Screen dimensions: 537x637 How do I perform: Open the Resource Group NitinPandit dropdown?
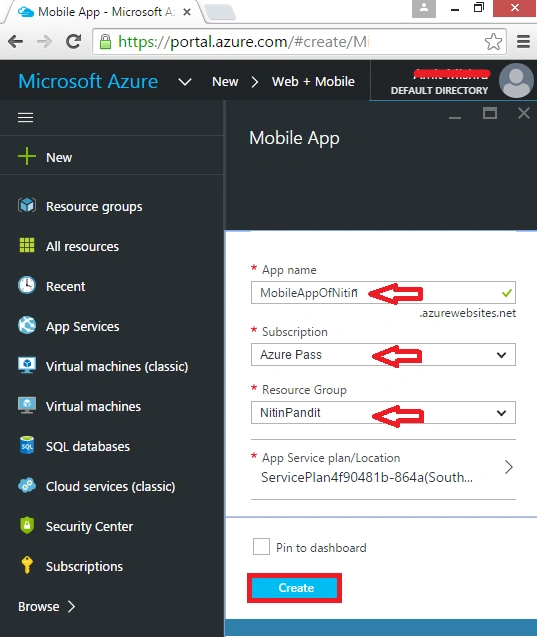point(383,412)
